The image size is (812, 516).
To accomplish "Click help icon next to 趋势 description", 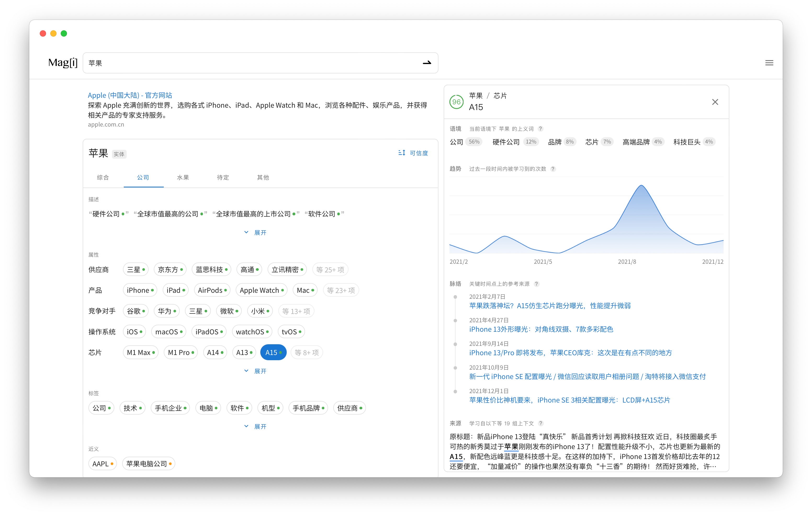I will coord(553,169).
